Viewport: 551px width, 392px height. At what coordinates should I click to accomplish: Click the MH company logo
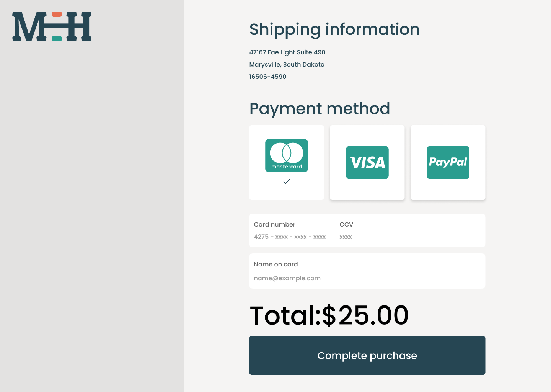(52, 26)
